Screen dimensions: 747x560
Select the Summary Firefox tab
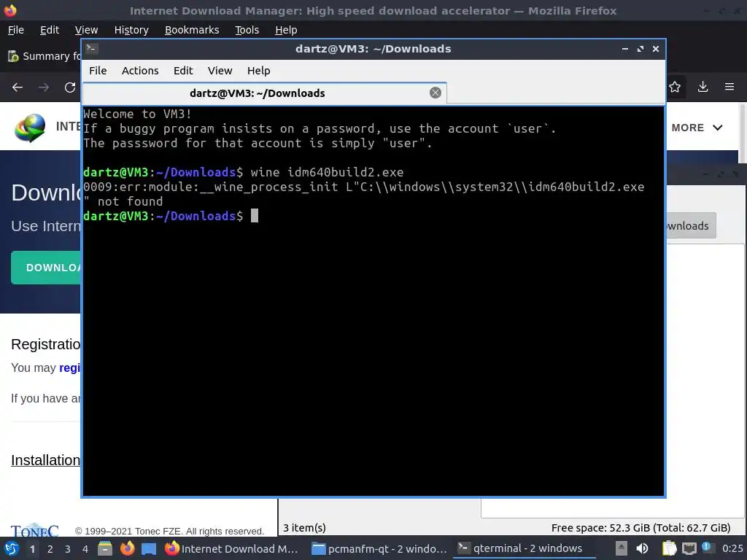pyautogui.click(x=44, y=56)
